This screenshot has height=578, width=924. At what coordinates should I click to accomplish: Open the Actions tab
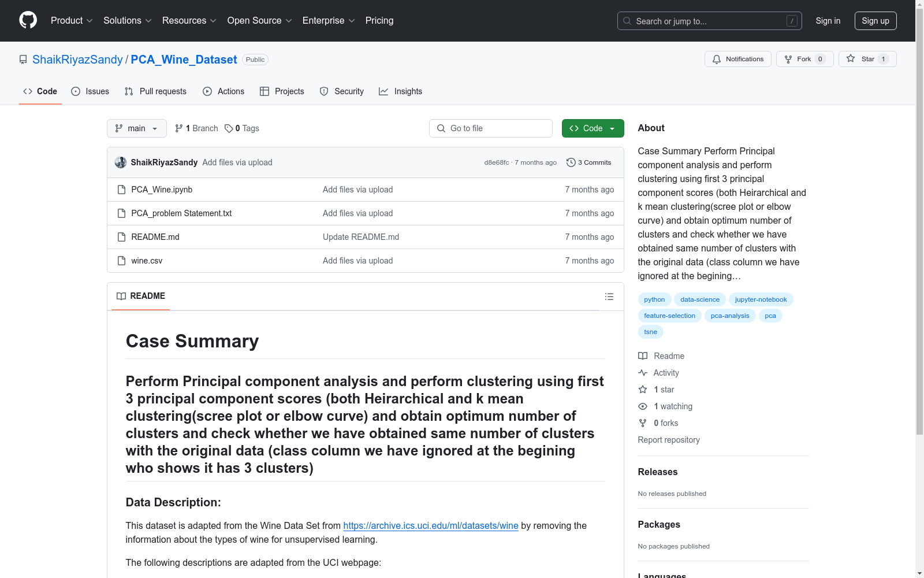point(223,91)
